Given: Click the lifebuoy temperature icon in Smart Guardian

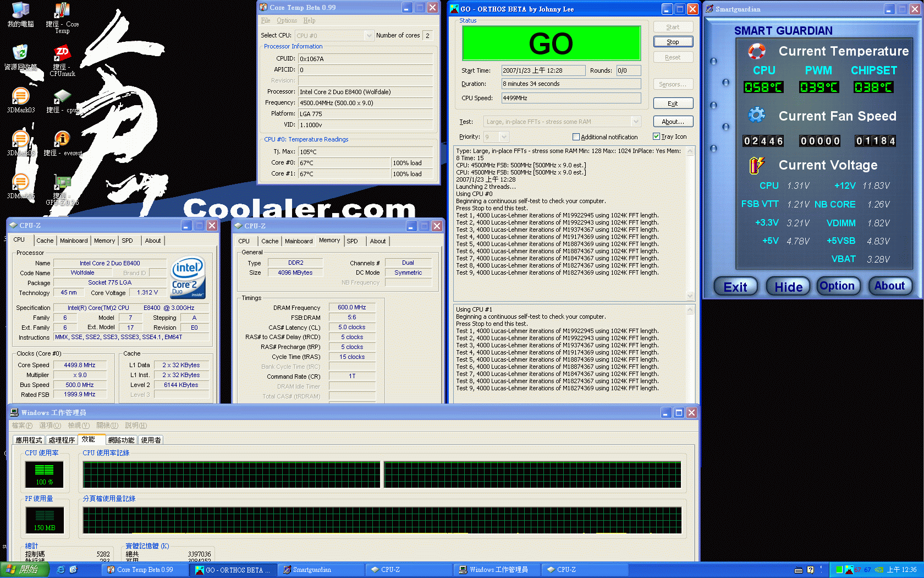Looking at the screenshot, I should pyautogui.click(x=757, y=51).
